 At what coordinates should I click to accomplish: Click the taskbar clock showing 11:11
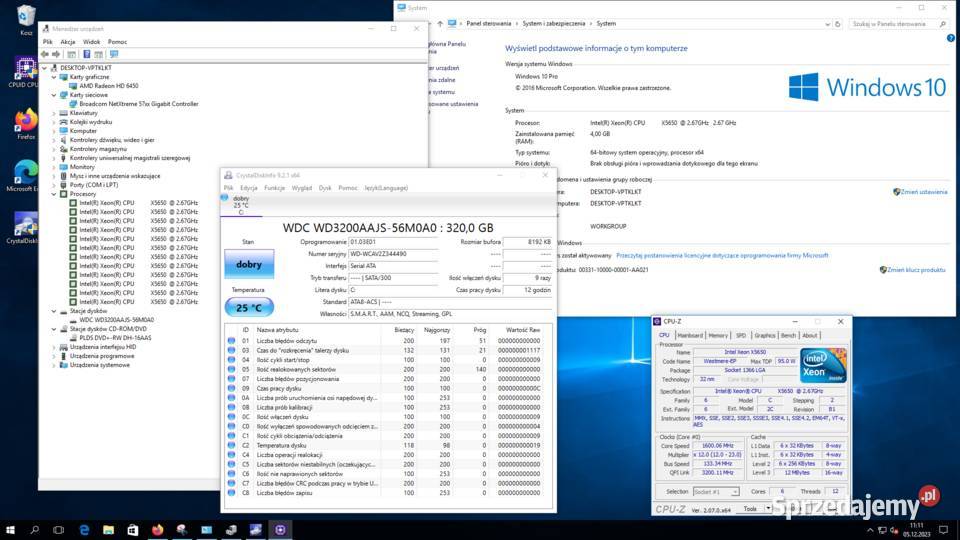tap(917, 530)
